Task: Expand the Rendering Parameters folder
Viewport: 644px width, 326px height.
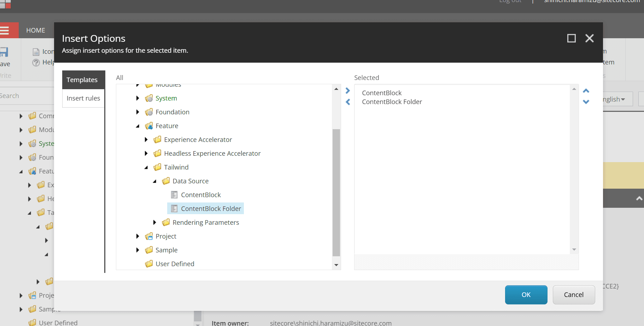Action: click(154, 222)
